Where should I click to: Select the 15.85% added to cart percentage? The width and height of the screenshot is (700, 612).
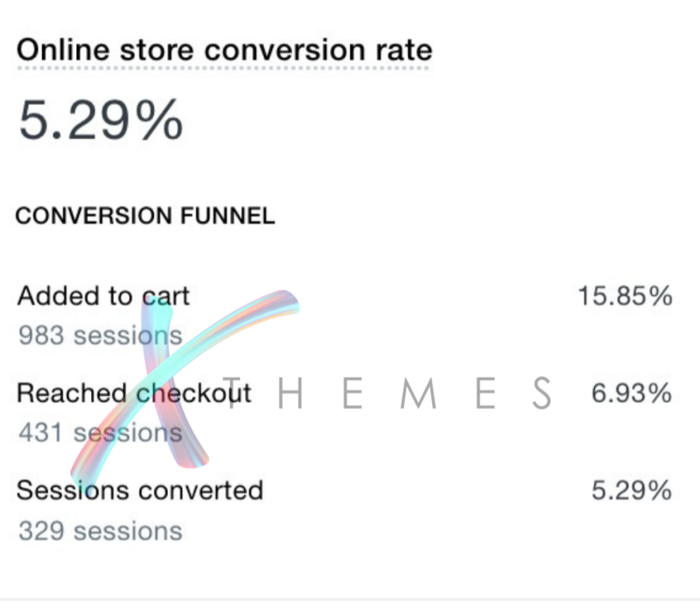pos(625,296)
